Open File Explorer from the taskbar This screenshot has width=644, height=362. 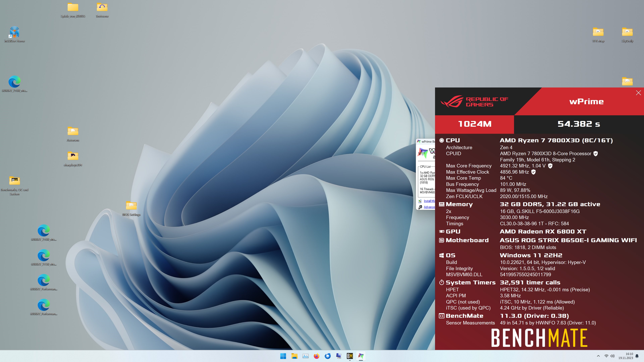pyautogui.click(x=294, y=356)
